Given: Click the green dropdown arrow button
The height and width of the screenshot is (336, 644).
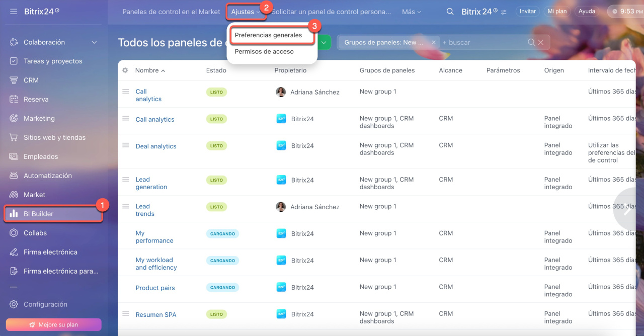Looking at the screenshot, I should [324, 43].
